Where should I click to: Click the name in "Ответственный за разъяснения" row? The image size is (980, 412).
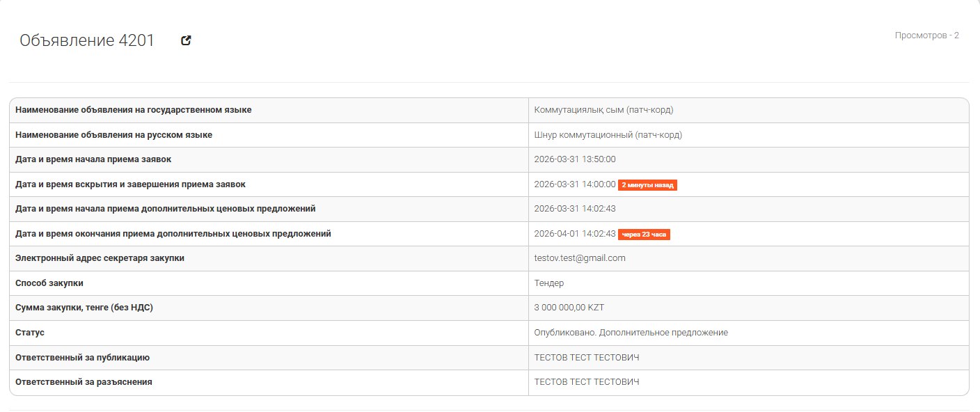tap(586, 382)
